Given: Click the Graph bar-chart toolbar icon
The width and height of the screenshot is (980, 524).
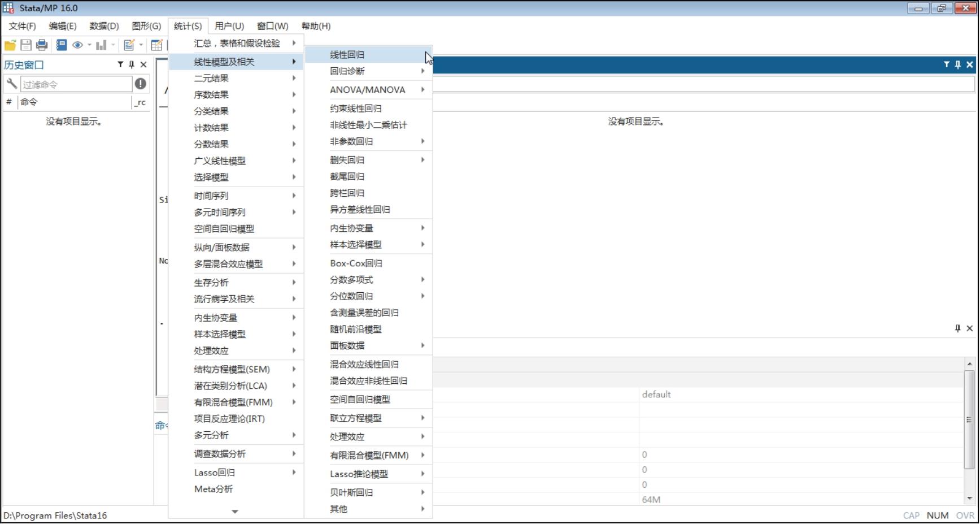Looking at the screenshot, I should click(102, 45).
